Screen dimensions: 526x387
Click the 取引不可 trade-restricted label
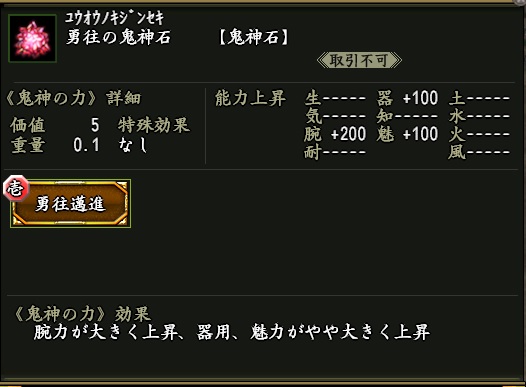click(x=359, y=61)
